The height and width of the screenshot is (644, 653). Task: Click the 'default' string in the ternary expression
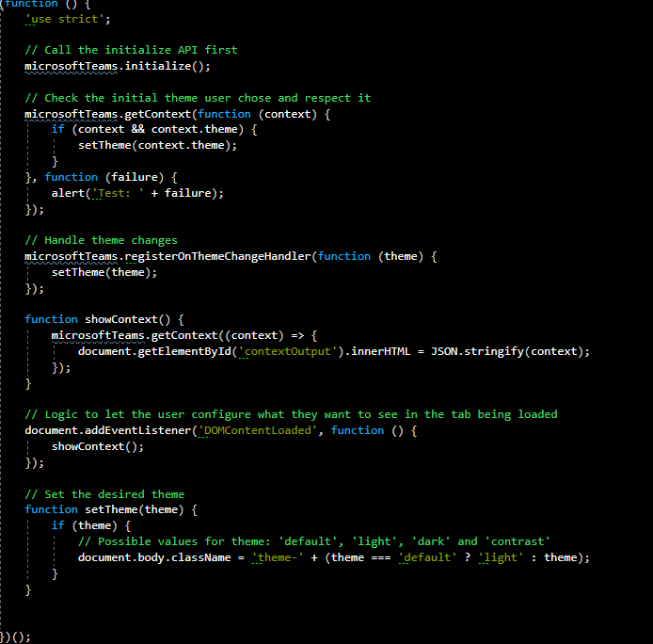427,557
